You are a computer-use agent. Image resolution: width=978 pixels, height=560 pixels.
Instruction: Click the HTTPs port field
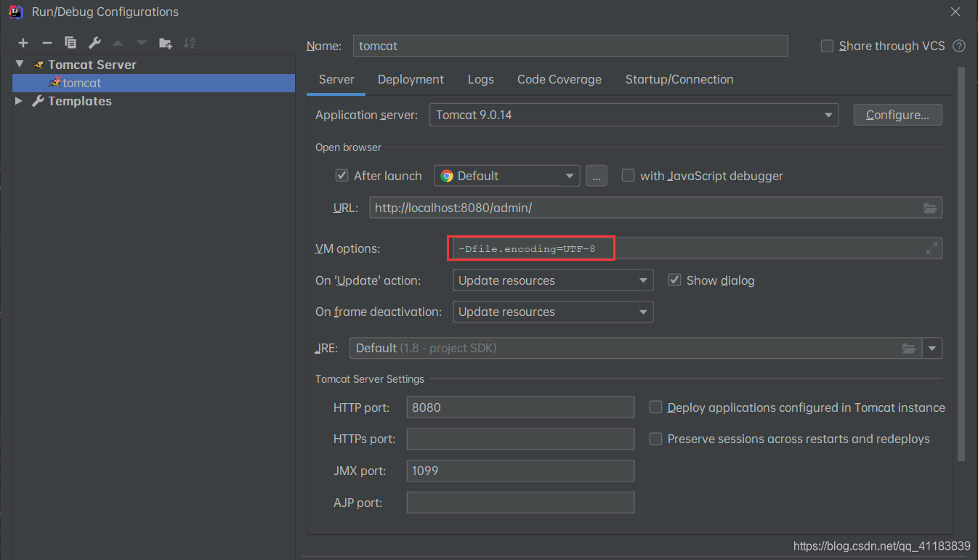point(520,439)
